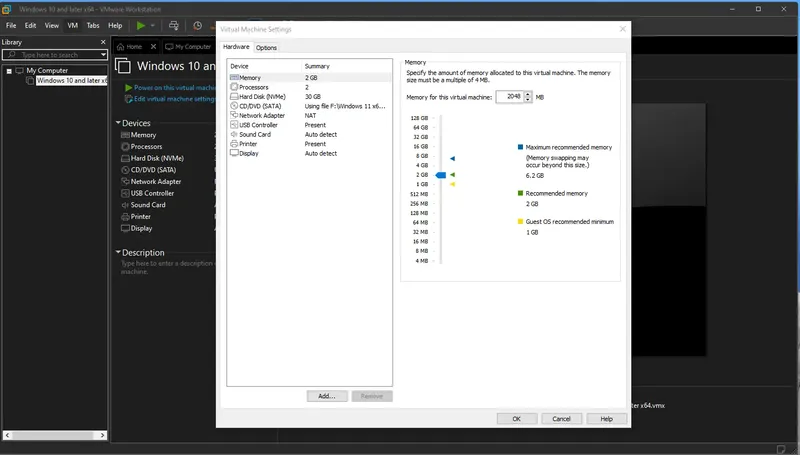Click the magnifier icon in Library search

12,55
